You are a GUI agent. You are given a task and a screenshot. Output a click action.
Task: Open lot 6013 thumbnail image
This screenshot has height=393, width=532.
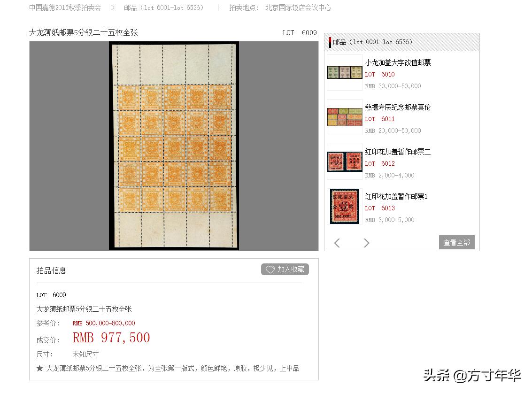pos(344,206)
